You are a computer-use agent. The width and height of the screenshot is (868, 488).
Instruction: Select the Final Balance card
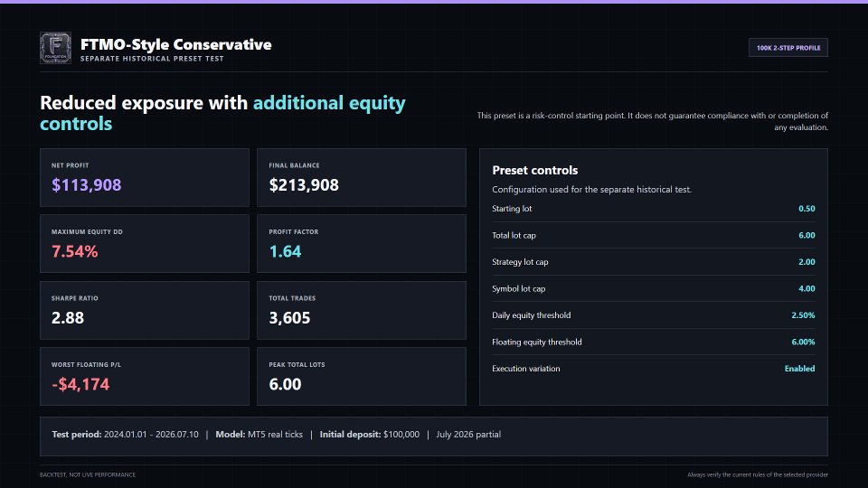[362, 178]
